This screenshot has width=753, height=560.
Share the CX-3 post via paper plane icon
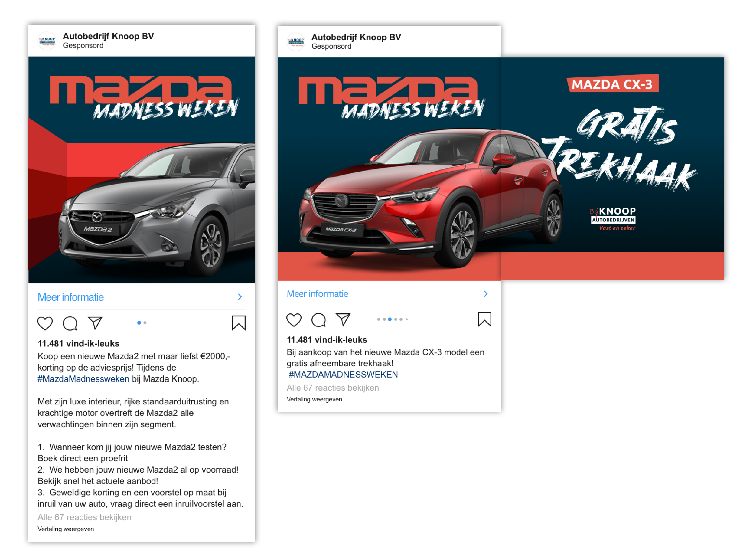click(x=343, y=319)
